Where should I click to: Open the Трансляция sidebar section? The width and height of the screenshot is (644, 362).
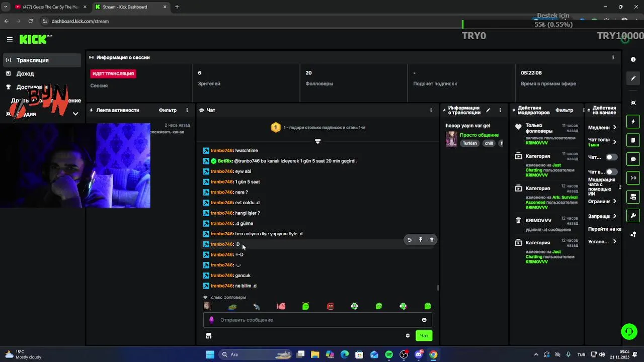(x=41, y=60)
